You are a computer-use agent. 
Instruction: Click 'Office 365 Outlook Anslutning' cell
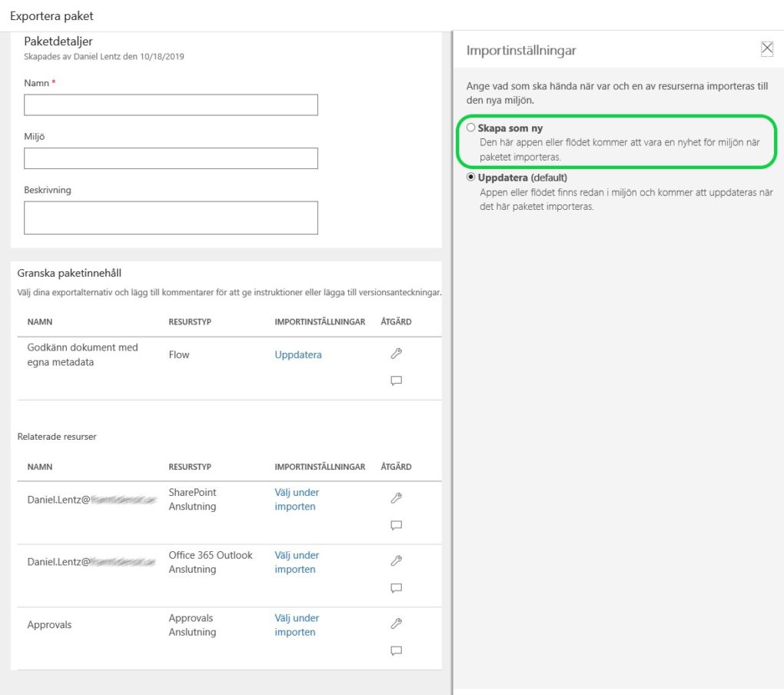[x=211, y=562]
